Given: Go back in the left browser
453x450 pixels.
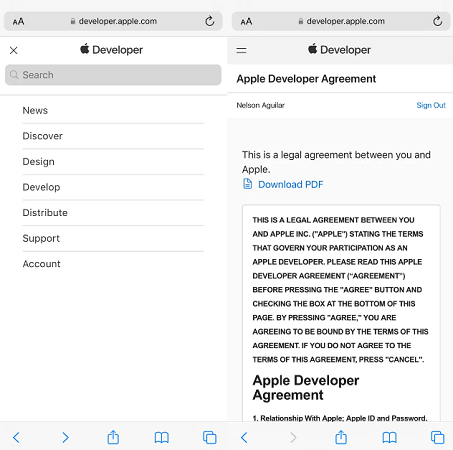Looking at the screenshot, I should point(16,437).
